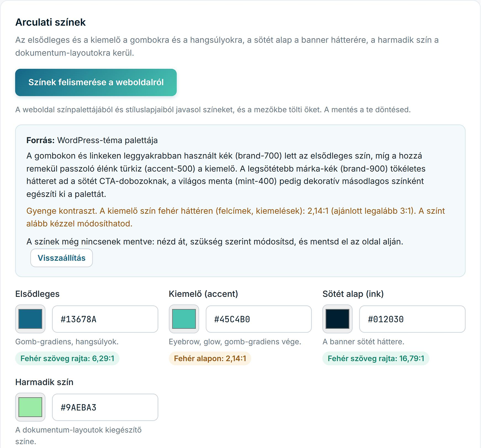This screenshot has height=448, width=481.
Task: Focus the #9AEBA3 hex input field
Action: [105, 407]
